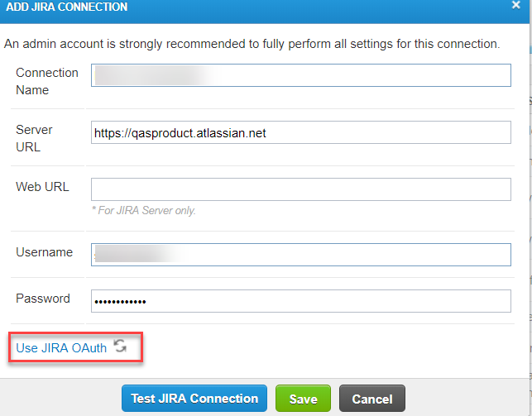Click the Web URL label
The image size is (532, 416).
[x=42, y=187]
